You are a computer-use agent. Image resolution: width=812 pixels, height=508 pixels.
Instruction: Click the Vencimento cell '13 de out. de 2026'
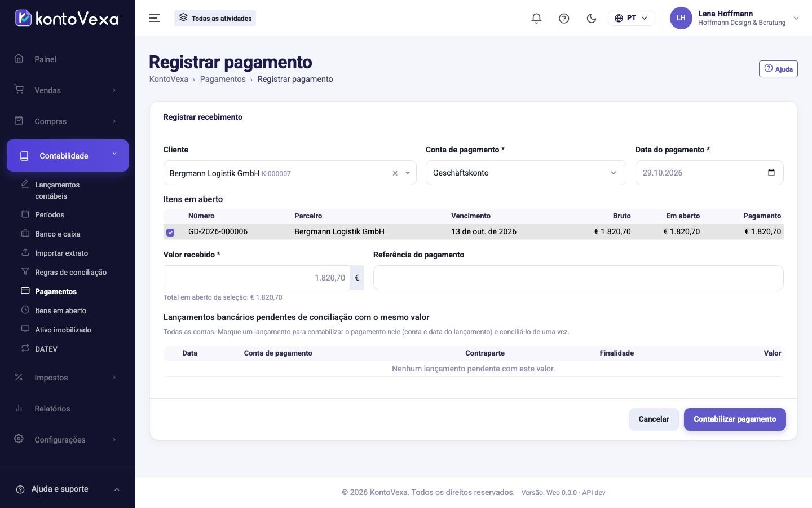tap(484, 231)
